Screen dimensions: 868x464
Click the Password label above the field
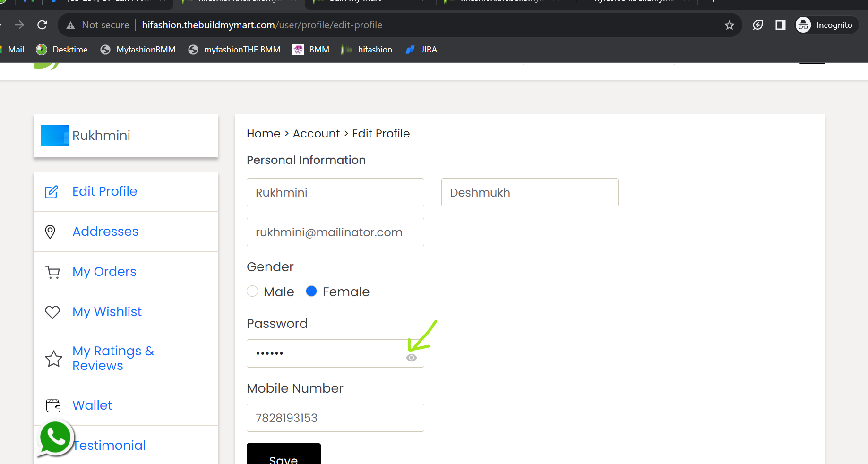pyautogui.click(x=277, y=324)
